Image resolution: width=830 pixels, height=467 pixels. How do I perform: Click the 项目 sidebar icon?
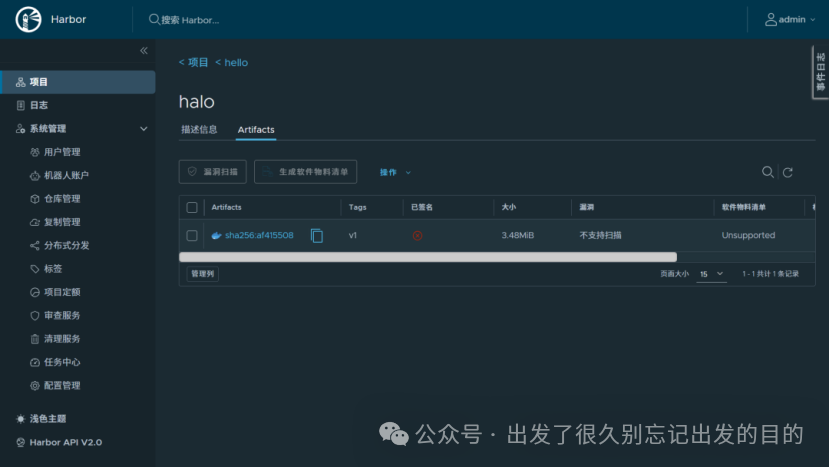21,82
